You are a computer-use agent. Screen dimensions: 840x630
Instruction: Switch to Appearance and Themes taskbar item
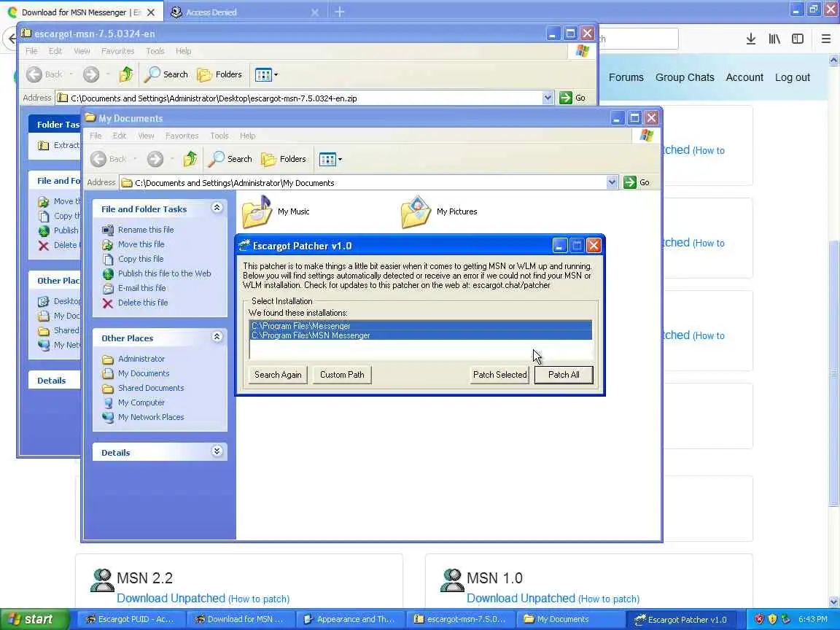click(350, 619)
